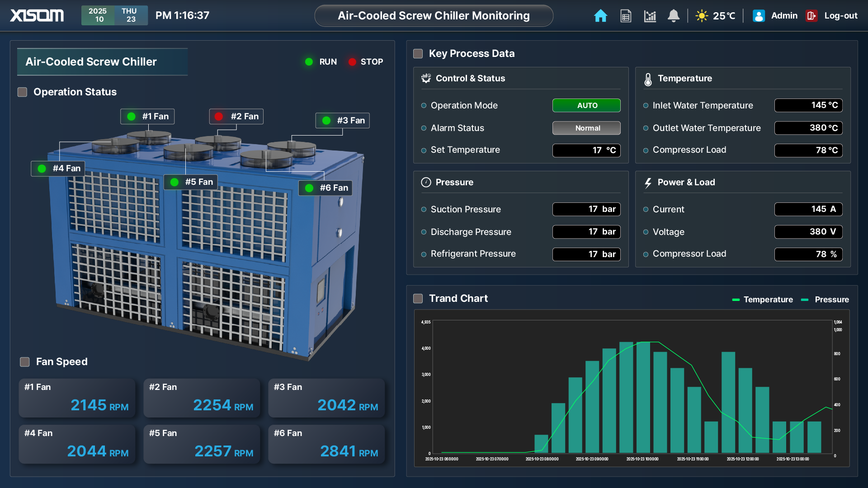Select the #2 Fan status badge

coord(236,116)
